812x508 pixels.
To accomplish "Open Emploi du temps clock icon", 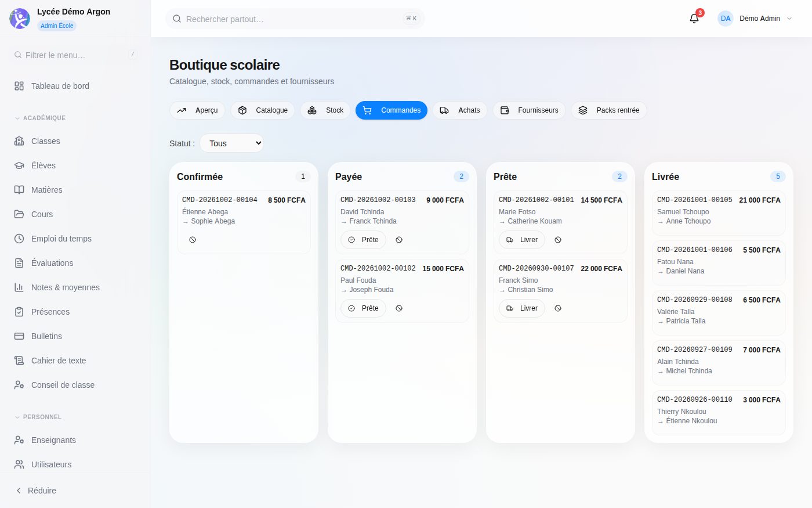I will point(19,239).
